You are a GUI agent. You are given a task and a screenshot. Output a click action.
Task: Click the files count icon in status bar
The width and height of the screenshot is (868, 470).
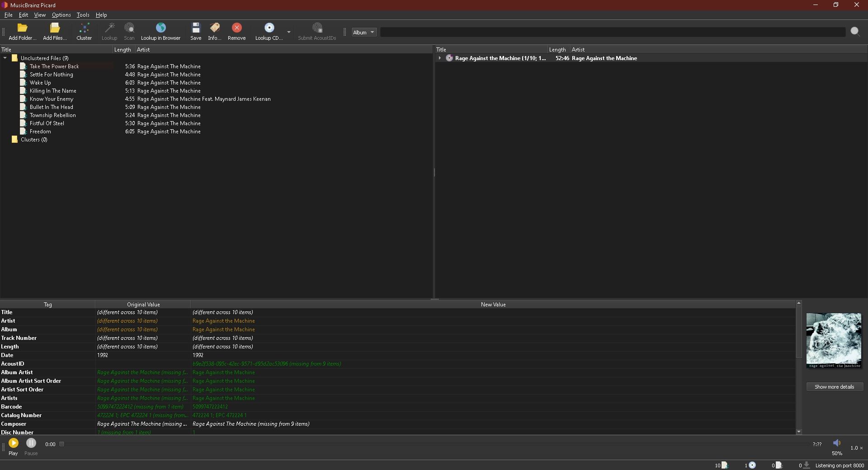click(725, 465)
